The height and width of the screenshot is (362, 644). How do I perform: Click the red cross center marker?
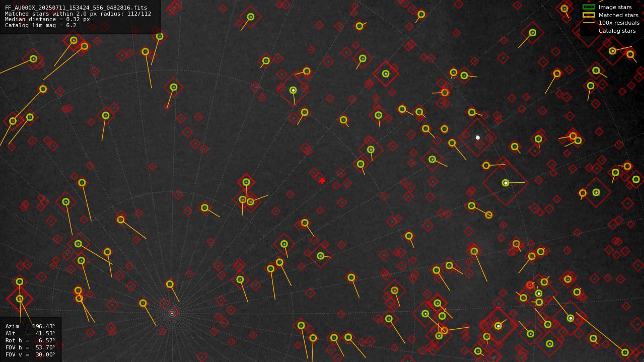click(322, 181)
